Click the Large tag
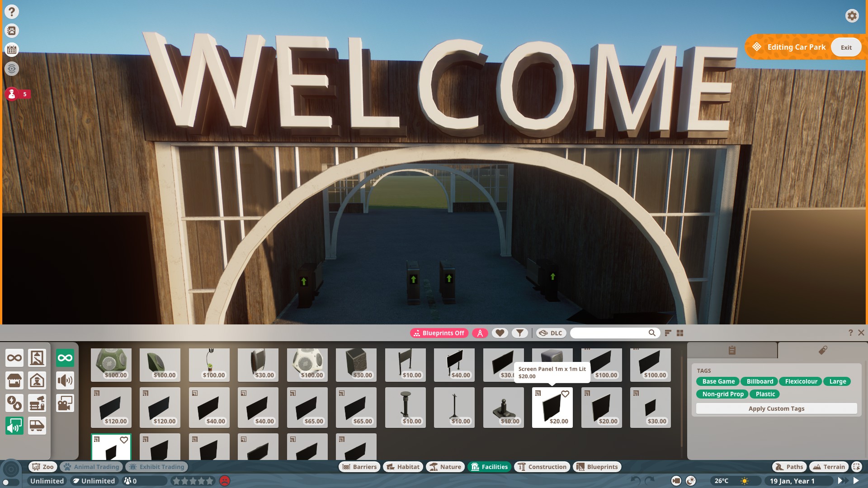 tap(837, 381)
